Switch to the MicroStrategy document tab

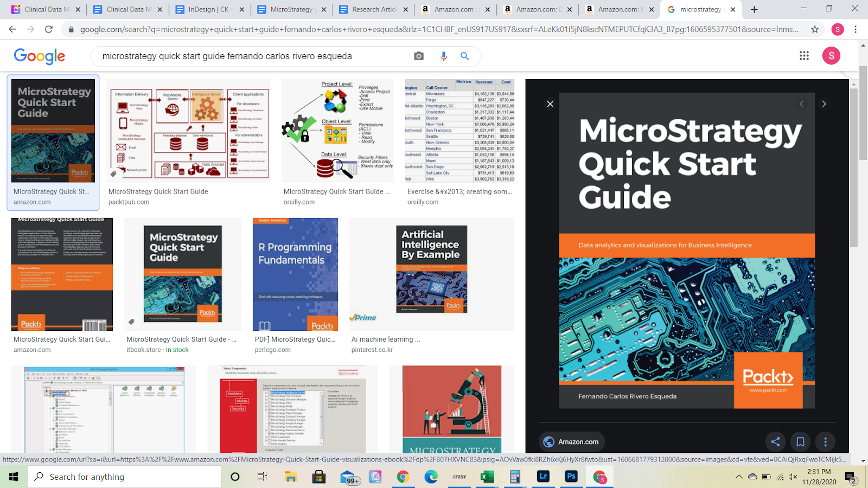pyautogui.click(x=291, y=9)
